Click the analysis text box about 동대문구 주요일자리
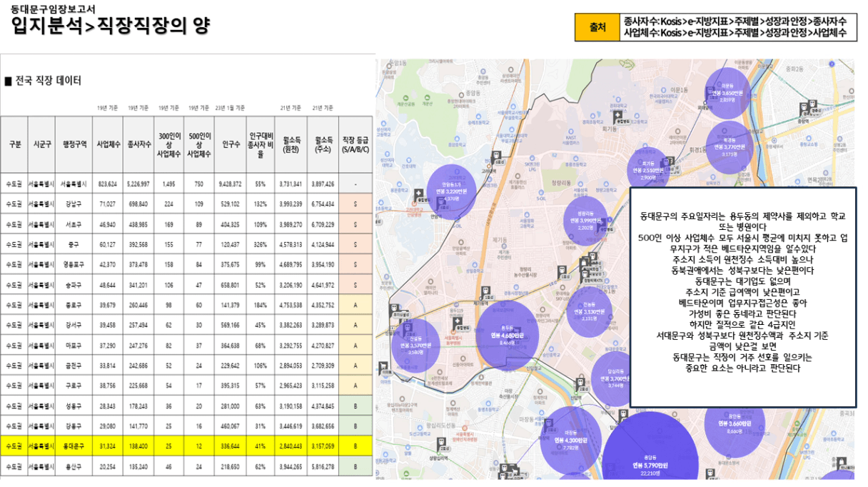868x487 pixels. tap(743, 297)
